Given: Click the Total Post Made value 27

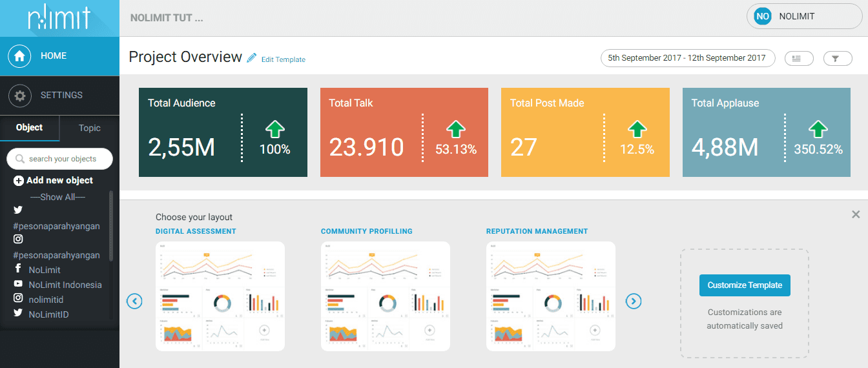Looking at the screenshot, I should point(524,147).
